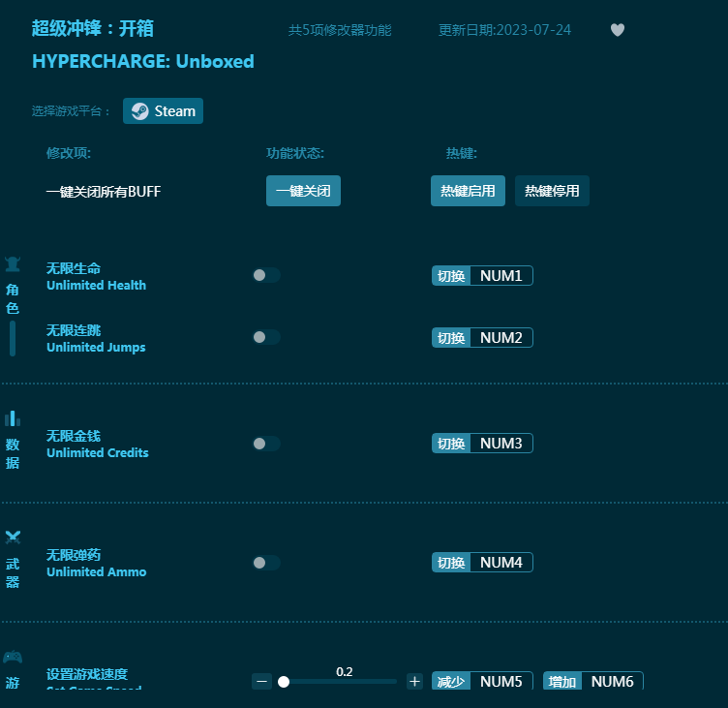Click the character category helmet icon
Image resolution: width=728 pixels, height=708 pixels.
coord(13,263)
